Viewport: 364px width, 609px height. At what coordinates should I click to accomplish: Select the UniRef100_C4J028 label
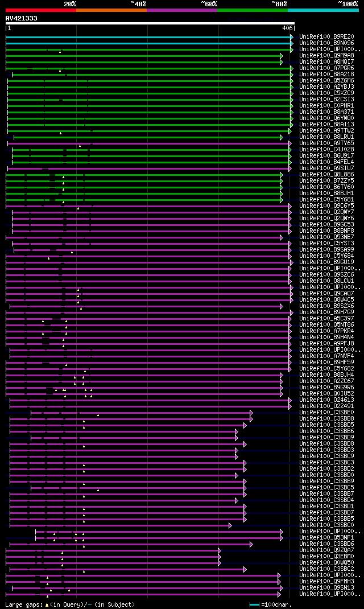pyautogui.click(x=326, y=150)
